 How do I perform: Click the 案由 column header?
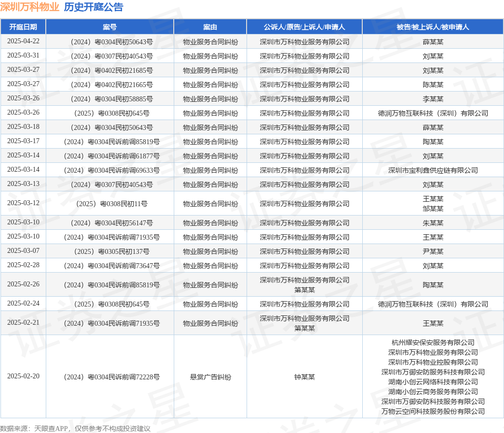(x=210, y=27)
